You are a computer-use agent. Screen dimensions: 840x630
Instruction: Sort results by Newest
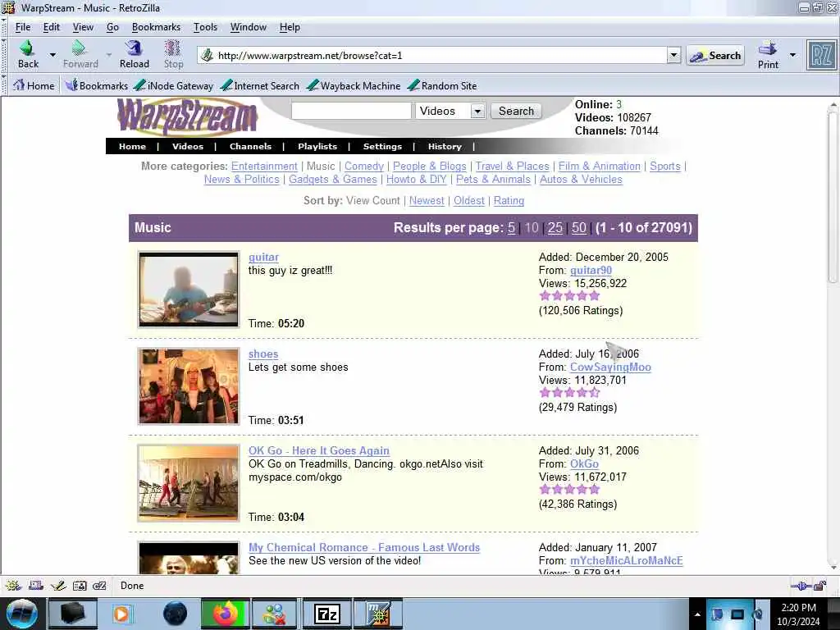tap(427, 200)
